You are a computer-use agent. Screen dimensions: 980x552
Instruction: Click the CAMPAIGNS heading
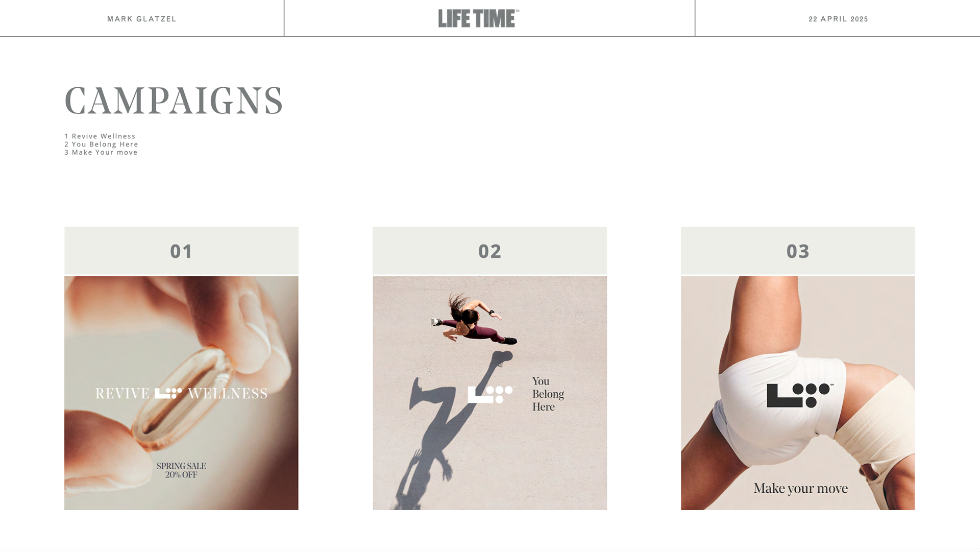coord(174,100)
